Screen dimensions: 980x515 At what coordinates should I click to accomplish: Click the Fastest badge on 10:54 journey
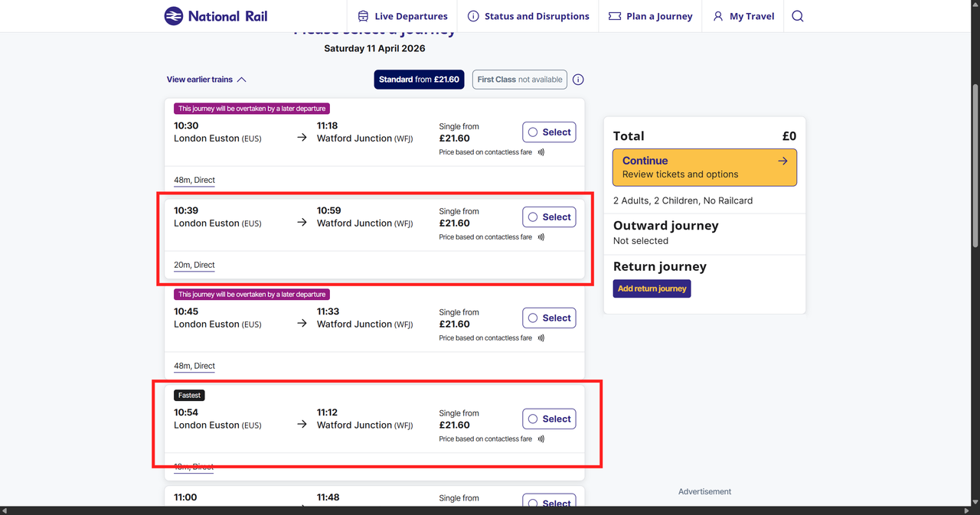189,396
